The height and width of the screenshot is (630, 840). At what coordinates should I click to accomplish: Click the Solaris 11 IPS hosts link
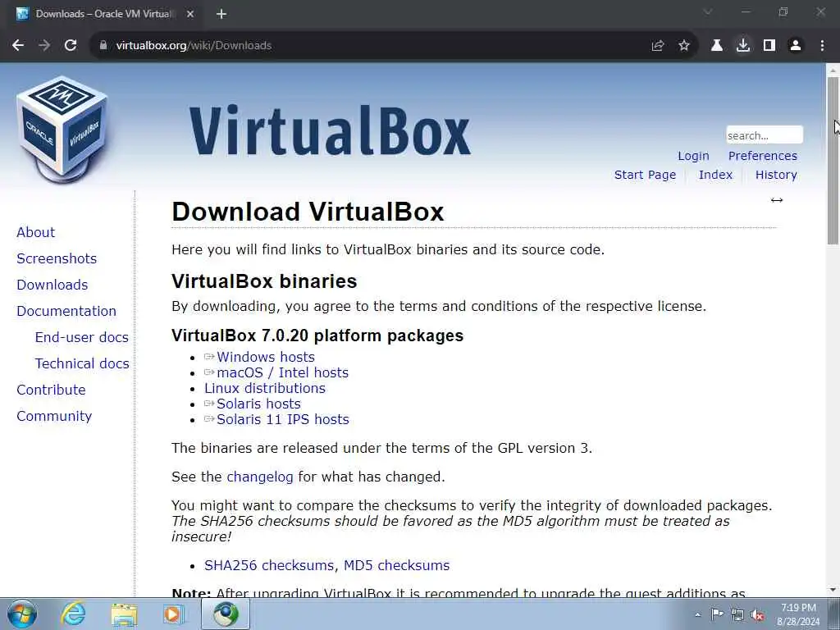[282, 419]
